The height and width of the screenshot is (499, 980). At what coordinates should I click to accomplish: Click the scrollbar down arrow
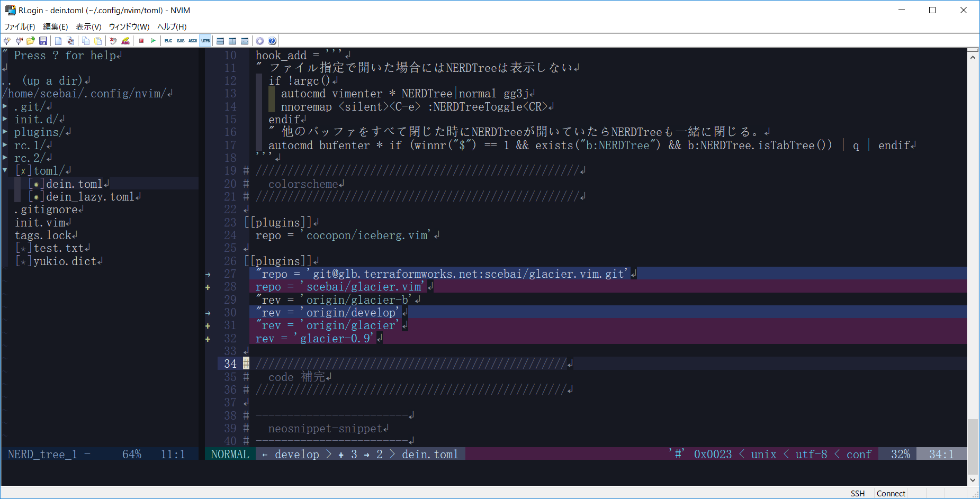(x=973, y=480)
